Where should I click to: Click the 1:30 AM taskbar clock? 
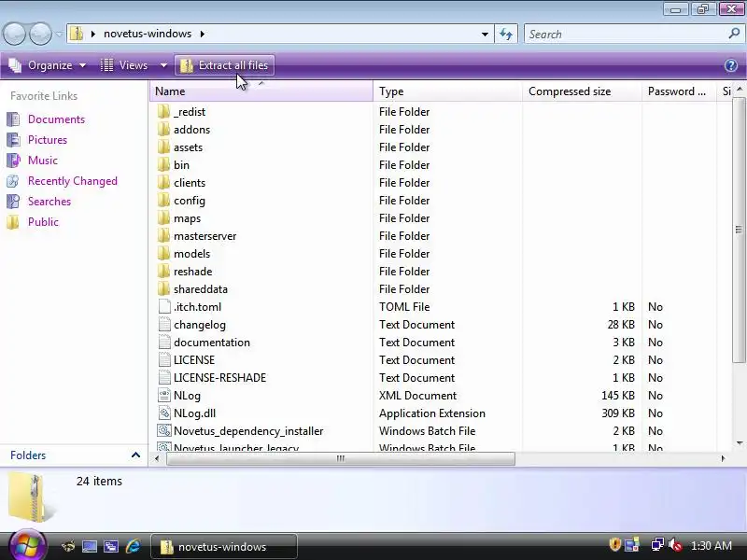(711, 545)
